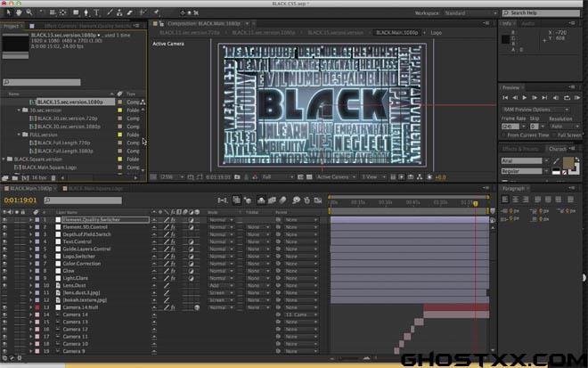Screen dimensions: 588x368
Task: Open the Full resolution dropdown in viewer
Action: [277, 177]
